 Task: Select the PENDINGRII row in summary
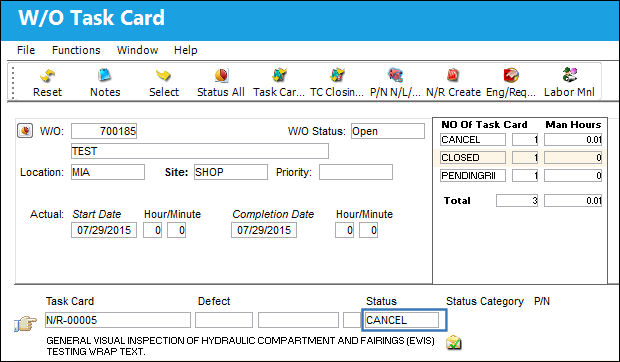tap(521, 175)
